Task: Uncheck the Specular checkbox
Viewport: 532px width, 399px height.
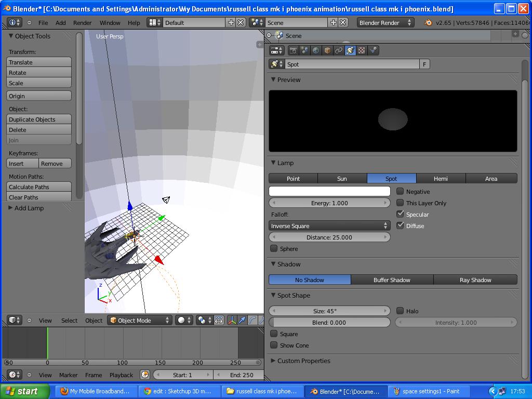Action: 400,214
